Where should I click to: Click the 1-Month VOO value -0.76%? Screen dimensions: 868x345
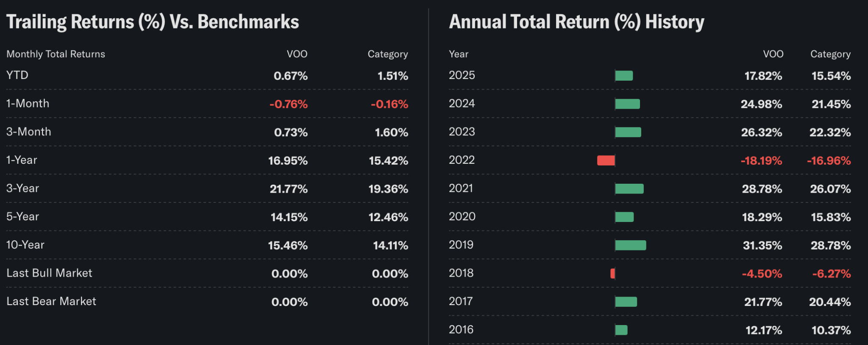[289, 104]
